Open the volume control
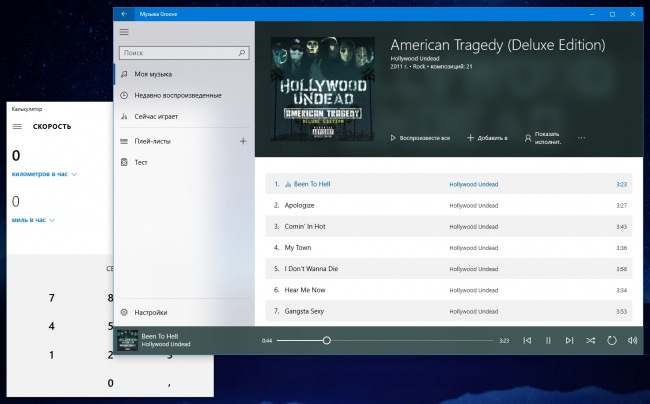This screenshot has width=650, height=404. click(632, 341)
